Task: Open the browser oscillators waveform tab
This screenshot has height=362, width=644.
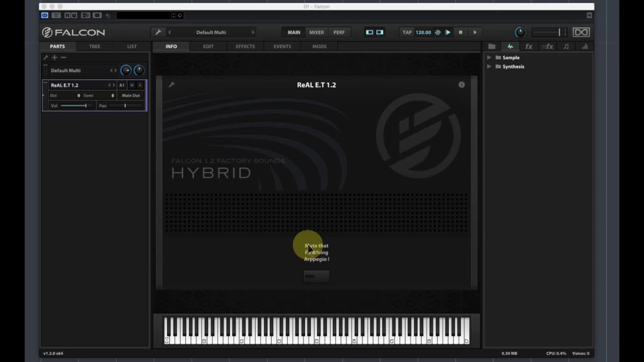Action: (x=510, y=46)
